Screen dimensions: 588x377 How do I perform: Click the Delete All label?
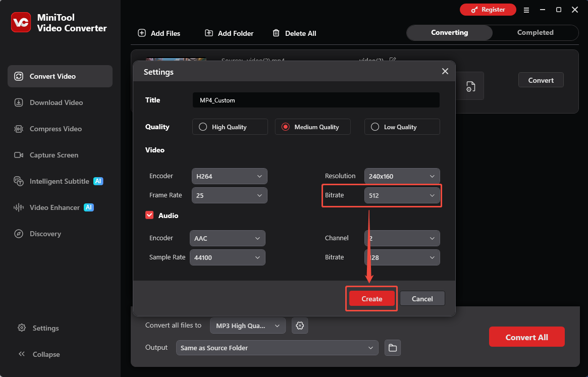[x=300, y=33]
